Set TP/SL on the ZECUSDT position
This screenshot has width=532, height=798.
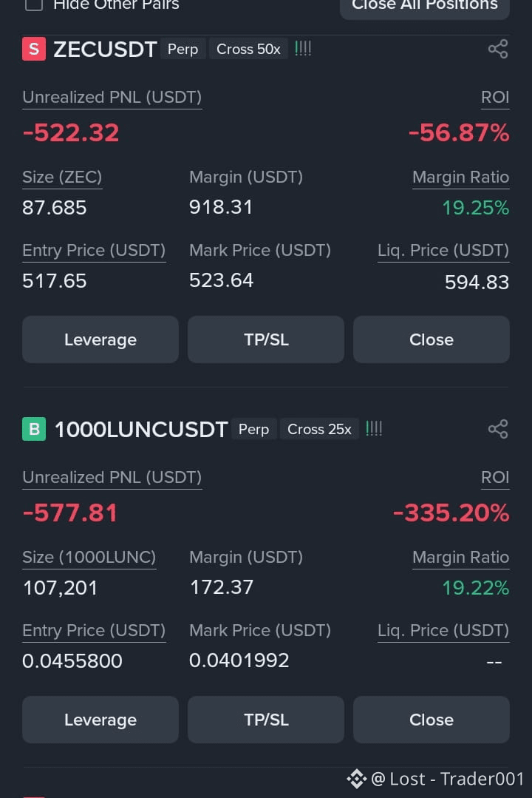coord(266,339)
